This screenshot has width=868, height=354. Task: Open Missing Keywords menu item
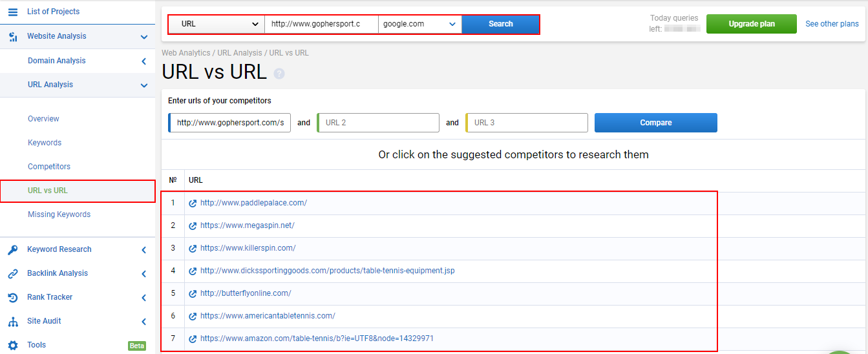point(59,214)
